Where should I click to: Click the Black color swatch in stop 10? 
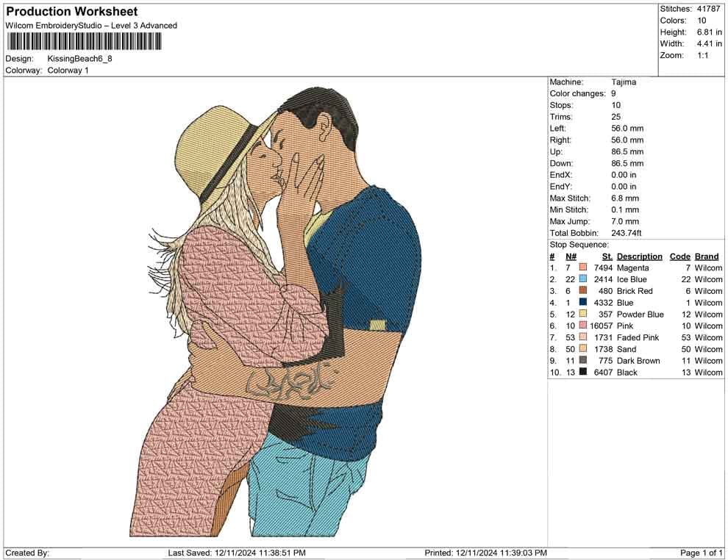(x=583, y=372)
